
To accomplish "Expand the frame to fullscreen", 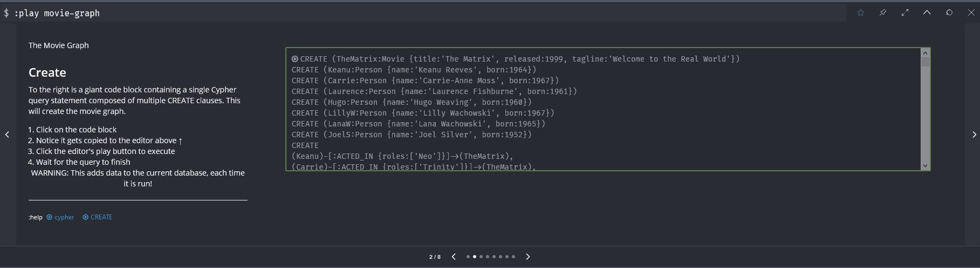I will click(905, 12).
